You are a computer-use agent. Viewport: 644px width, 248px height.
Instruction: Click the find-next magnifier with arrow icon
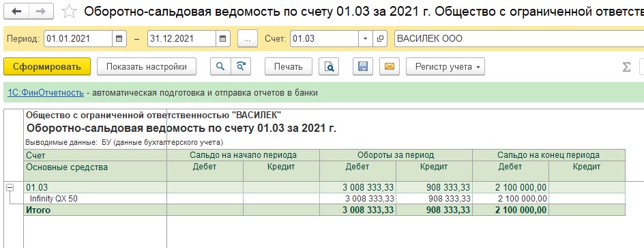(241, 67)
